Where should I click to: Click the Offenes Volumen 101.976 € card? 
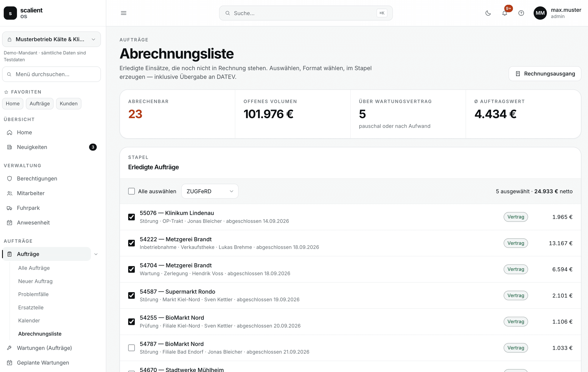tap(293, 114)
